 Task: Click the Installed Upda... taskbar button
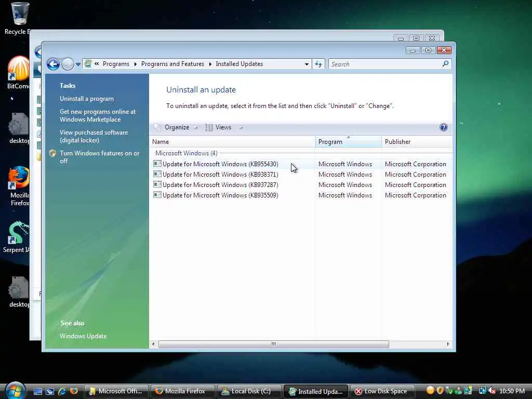point(315,391)
